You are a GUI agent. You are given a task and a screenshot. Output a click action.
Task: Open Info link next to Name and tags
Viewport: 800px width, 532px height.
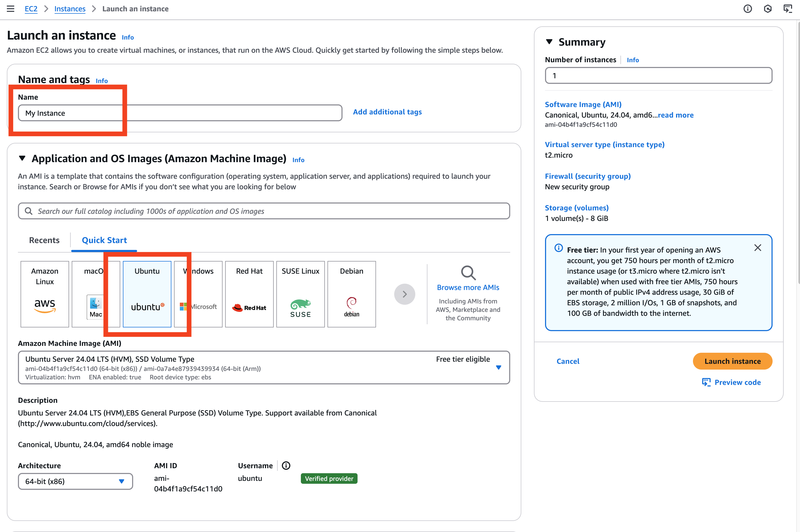pyautogui.click(x=102, y=81)
